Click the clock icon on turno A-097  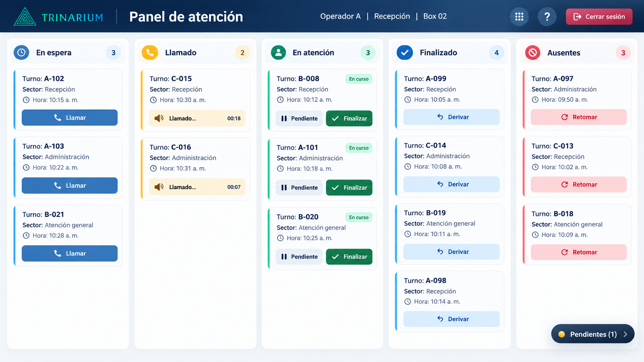point(535,100)
